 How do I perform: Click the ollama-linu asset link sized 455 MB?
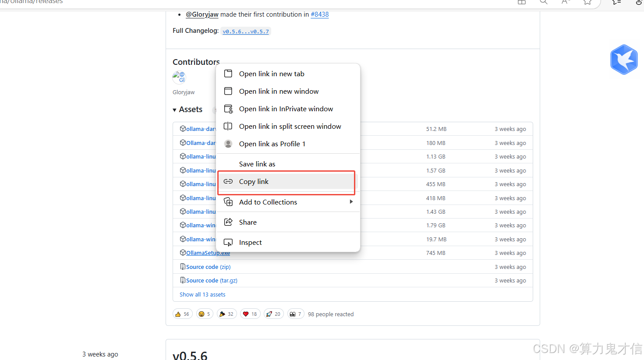201,184
